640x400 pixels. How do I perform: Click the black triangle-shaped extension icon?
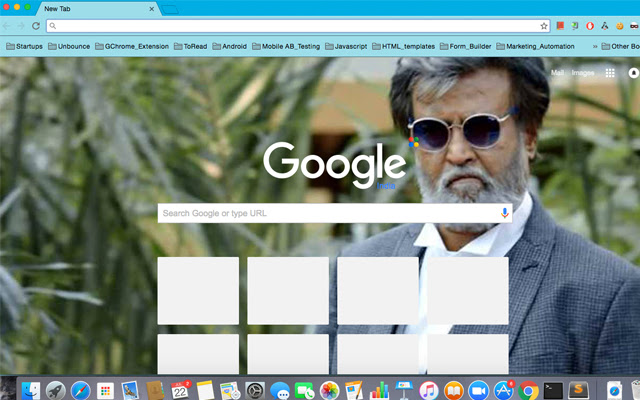(604, 26)
